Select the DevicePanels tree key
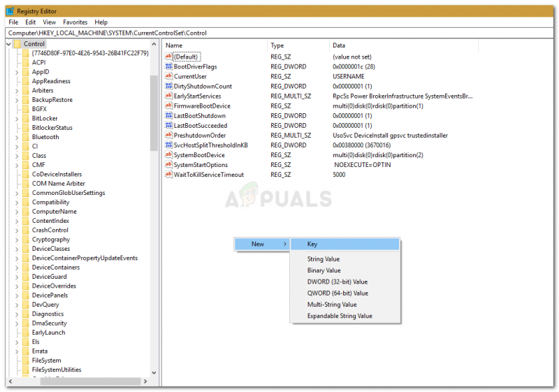 [x=50, y=295]
